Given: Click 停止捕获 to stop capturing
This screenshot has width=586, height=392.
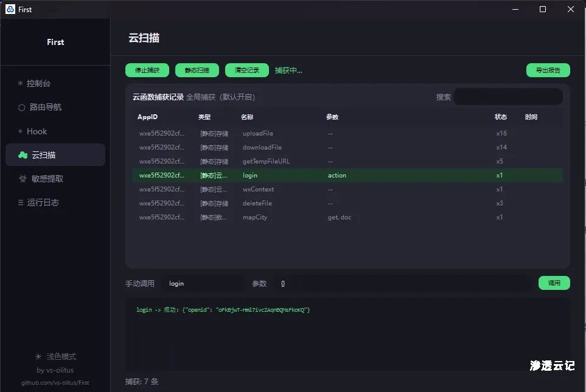Looking at the screenshot, I should pyautogui.click(x=147, y=70).
